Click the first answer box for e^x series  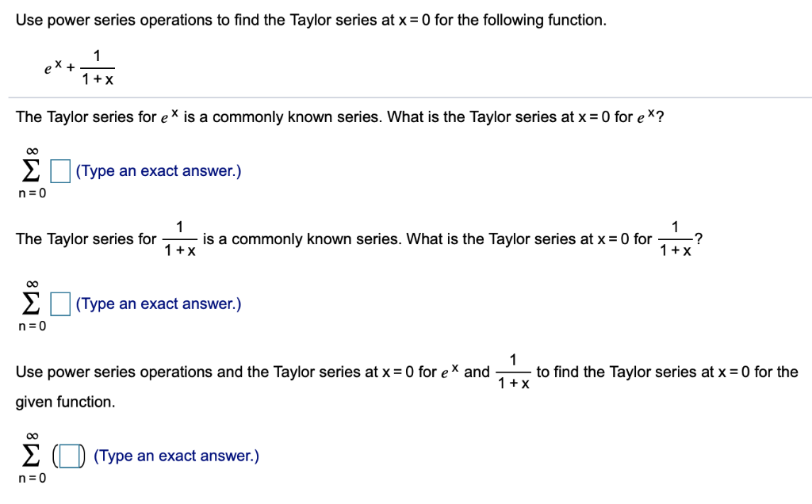pos(59,170)
